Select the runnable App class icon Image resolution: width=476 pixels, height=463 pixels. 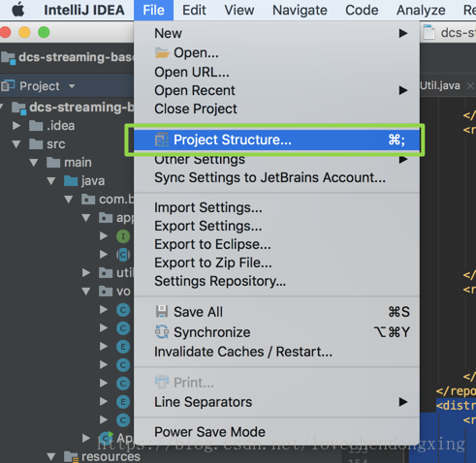(107, 438)
